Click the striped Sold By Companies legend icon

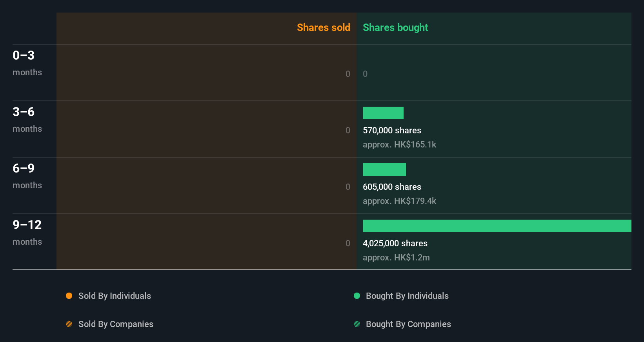(69, 324)
